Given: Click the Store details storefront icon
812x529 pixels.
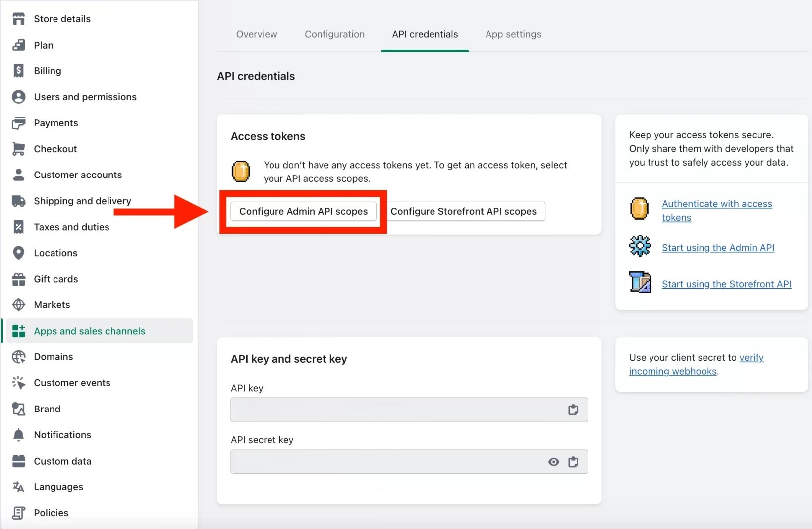Looking at the screenshot, I should pos(18,19).
